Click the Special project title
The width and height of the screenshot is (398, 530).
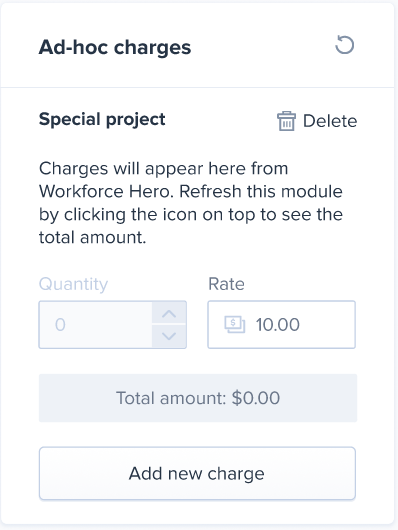pos(102,119)
